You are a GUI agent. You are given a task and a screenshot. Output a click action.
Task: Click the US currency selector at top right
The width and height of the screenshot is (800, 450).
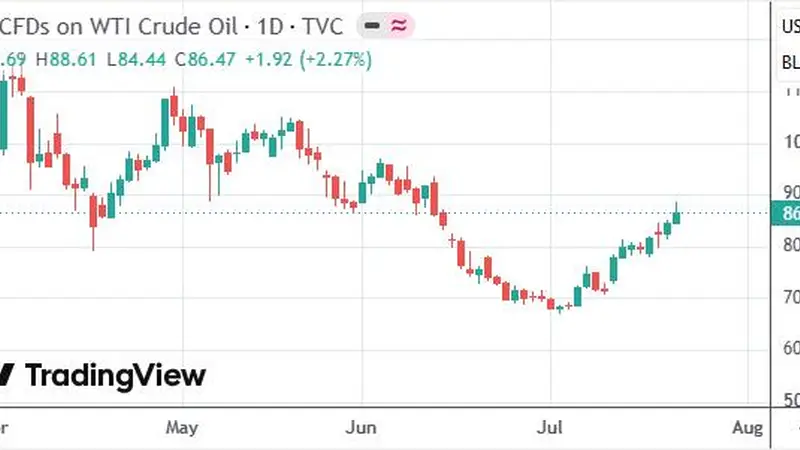pyautogui.click(x=789, y=26)
